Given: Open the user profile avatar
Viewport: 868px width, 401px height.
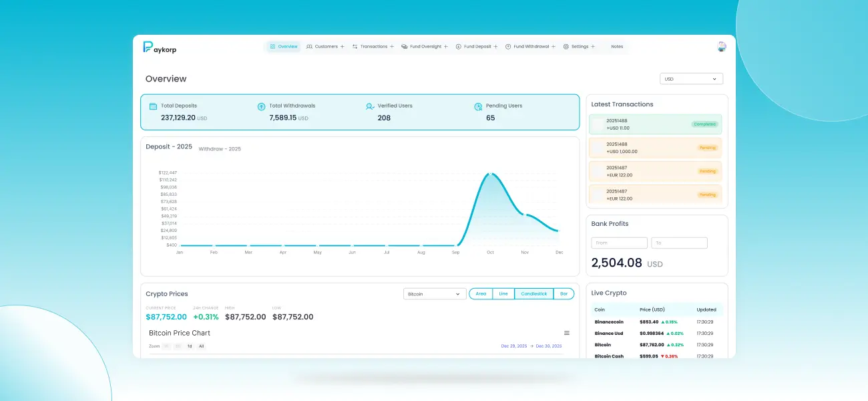Looking at the screenshot, I should click(x=722, y=47).
